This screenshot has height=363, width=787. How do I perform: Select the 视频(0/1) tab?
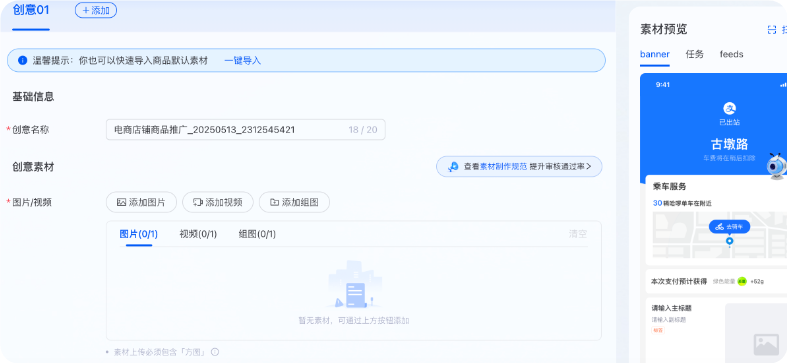pos(198,234)
